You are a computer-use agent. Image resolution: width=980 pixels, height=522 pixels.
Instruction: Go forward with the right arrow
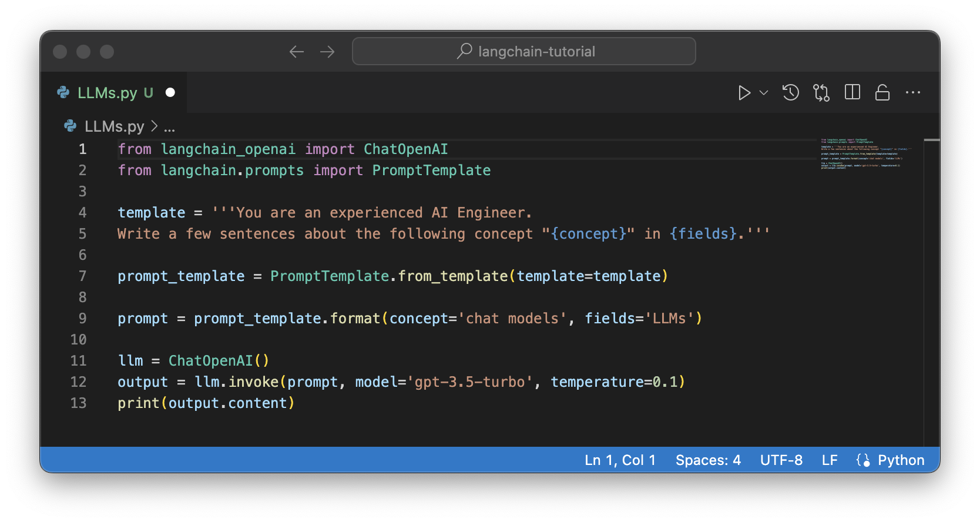(327, 52)
